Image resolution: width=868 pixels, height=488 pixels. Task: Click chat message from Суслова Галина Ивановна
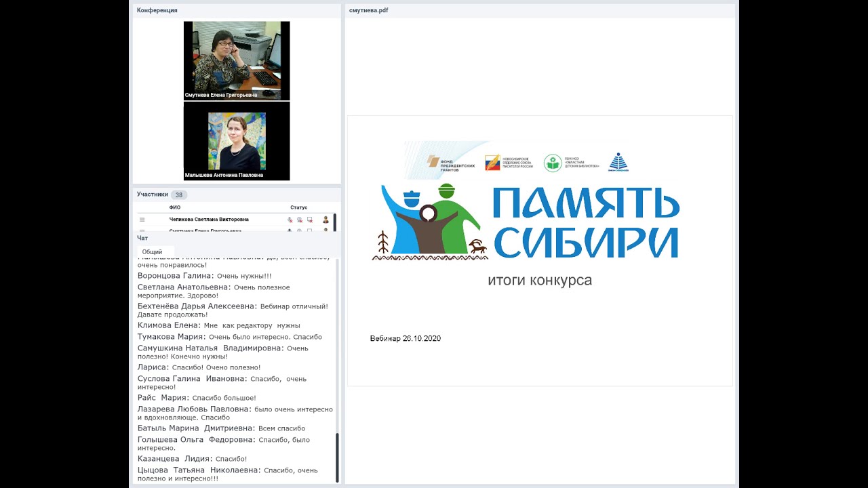coord(222,383)
